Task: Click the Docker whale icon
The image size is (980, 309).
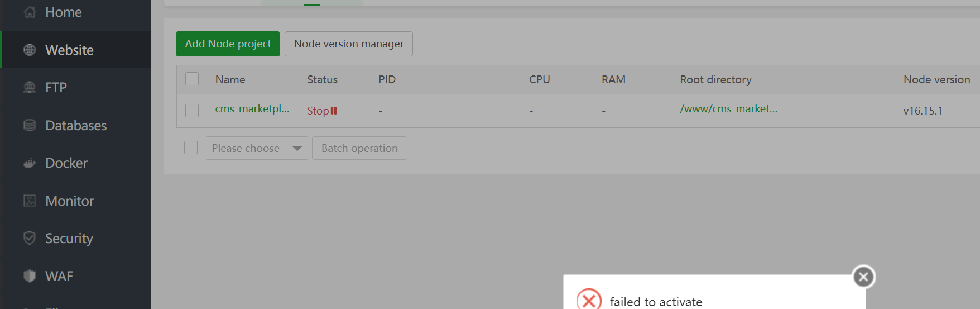Action: tap(30, 163)
